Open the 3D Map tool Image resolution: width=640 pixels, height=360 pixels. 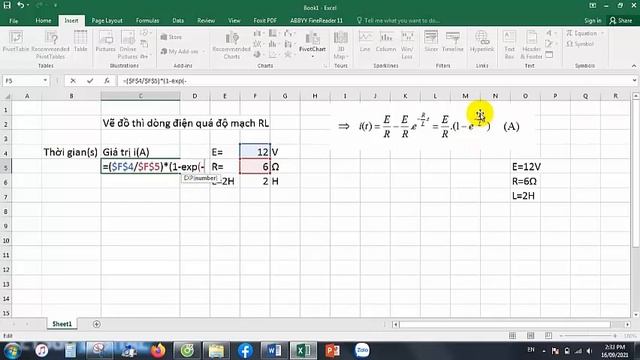[x=340, y=44]
